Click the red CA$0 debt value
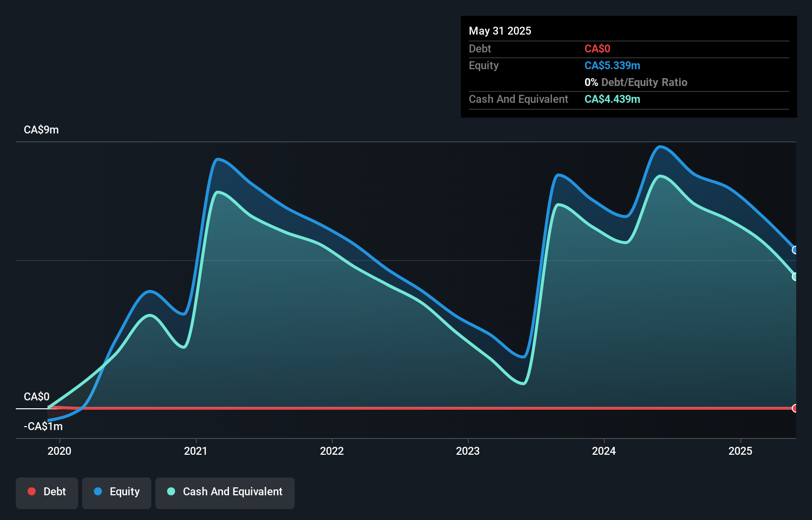 (597, 49)
